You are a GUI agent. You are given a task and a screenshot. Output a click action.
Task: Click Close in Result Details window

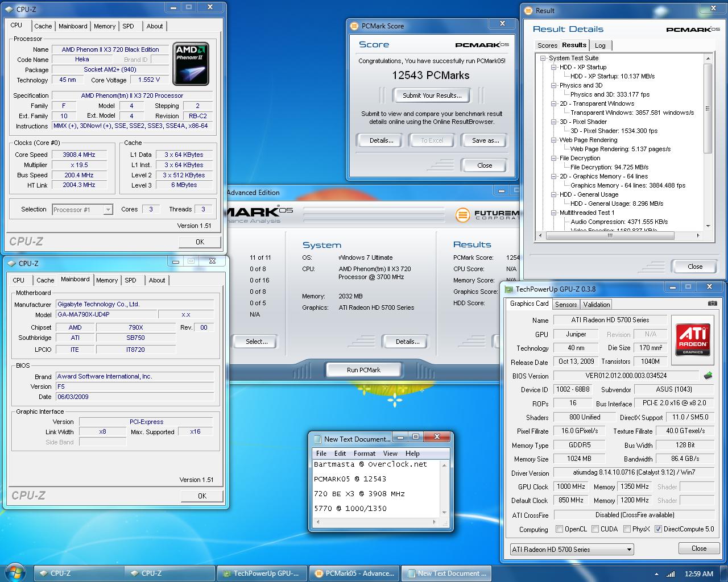pyautogui.click(x=695, y=267)
